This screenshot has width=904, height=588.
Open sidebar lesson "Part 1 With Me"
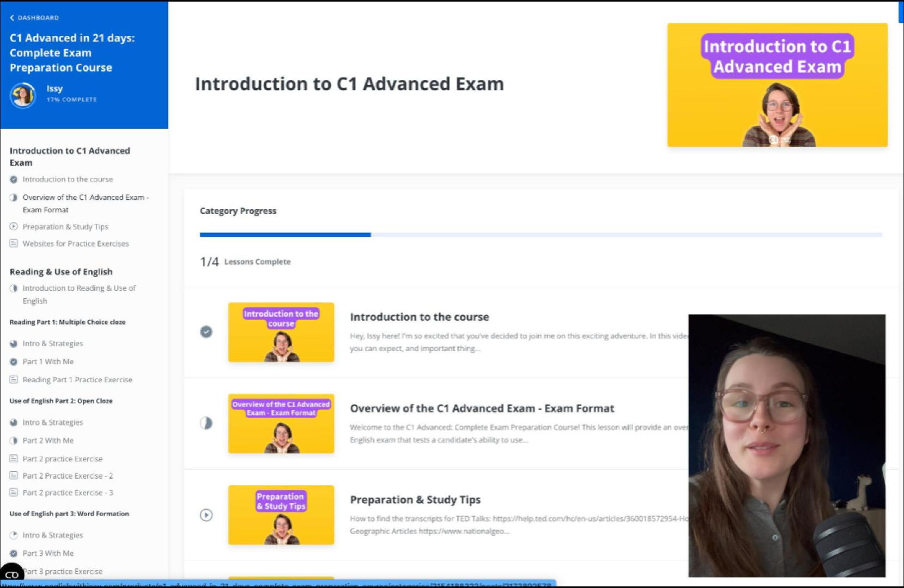[x=48, y=362]
